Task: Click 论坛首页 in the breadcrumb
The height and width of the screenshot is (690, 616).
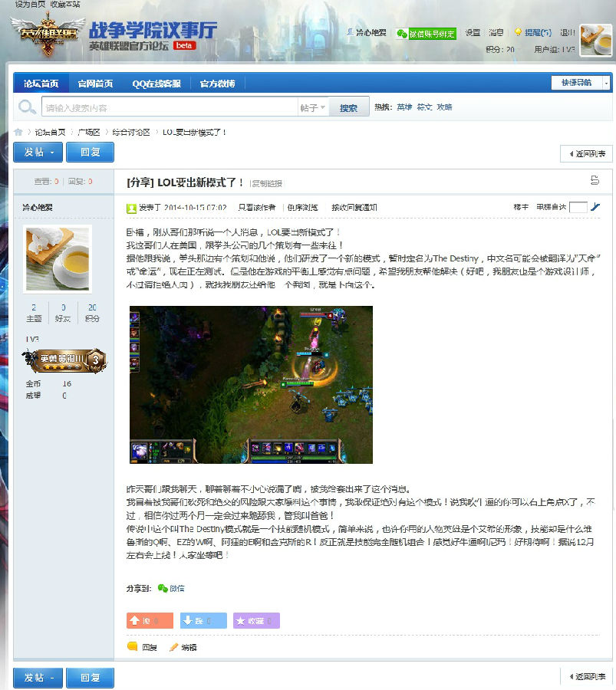Action: click(x=50, y=132)
